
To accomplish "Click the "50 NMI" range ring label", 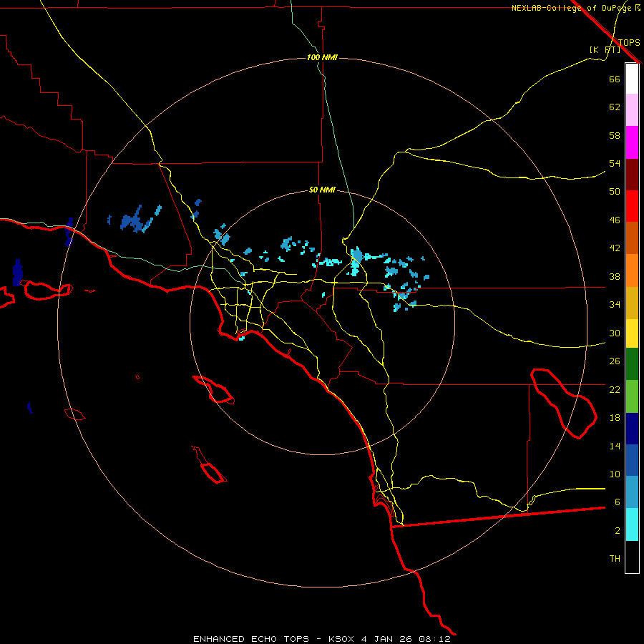I will pos(322,190).
